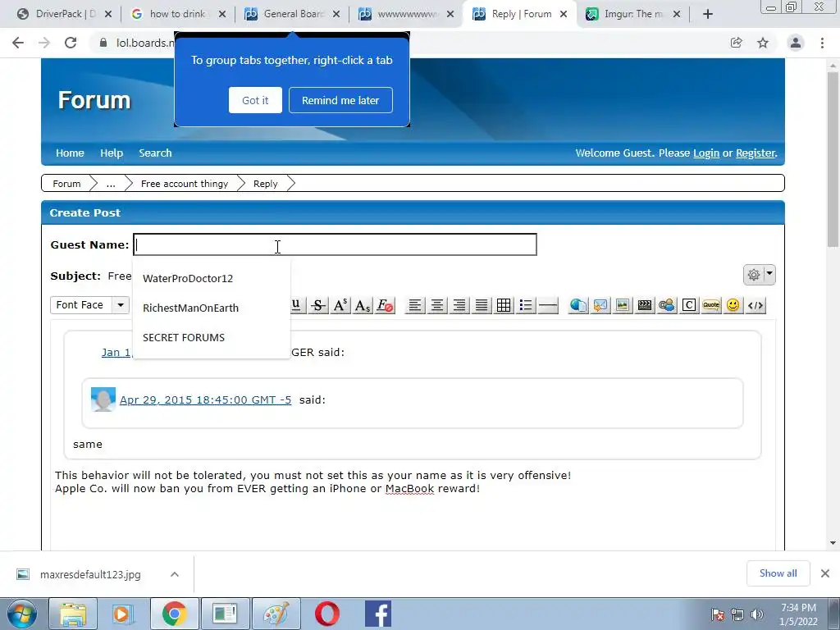
Task: Open a new browser tab
Action: (708, 15)
